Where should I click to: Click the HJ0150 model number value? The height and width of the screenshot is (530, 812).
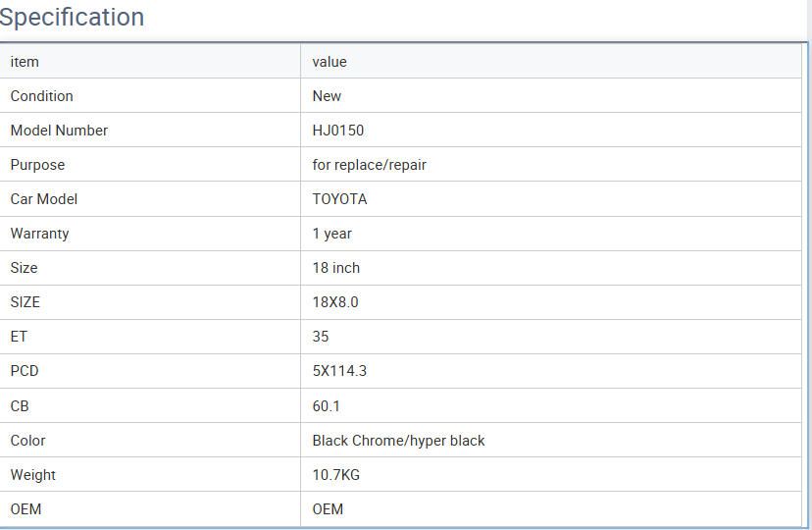coord(338,131)
